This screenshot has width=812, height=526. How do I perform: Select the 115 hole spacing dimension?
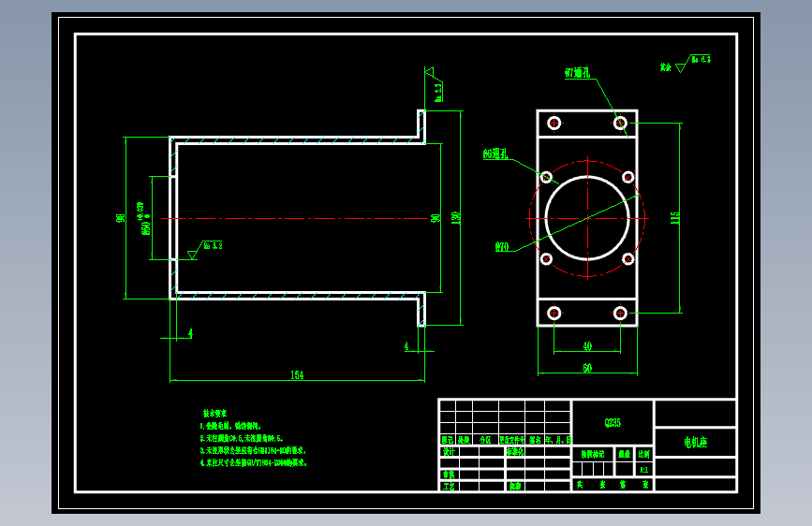(674, 217)
